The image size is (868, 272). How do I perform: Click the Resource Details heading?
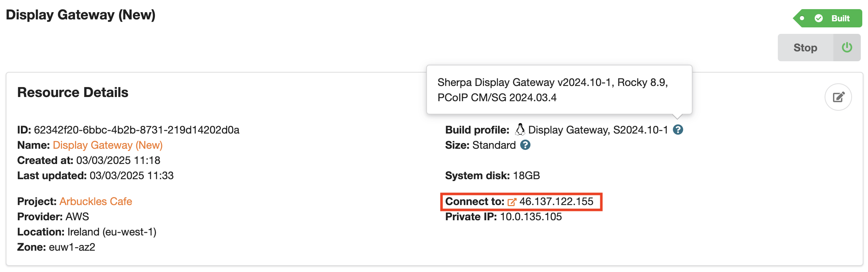click(73, 92)
